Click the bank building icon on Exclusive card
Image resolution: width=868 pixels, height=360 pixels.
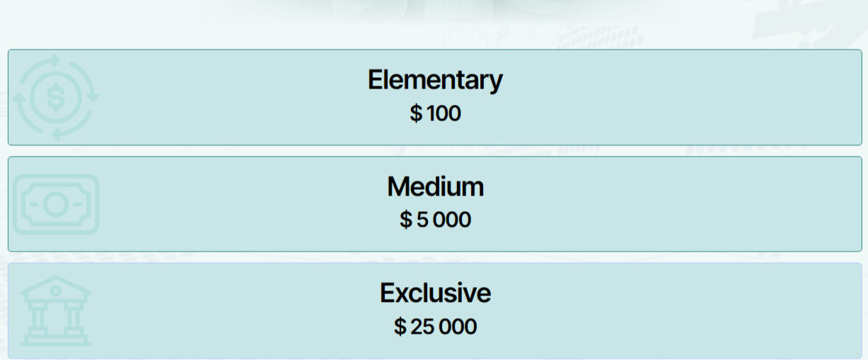tap(55, 311)
